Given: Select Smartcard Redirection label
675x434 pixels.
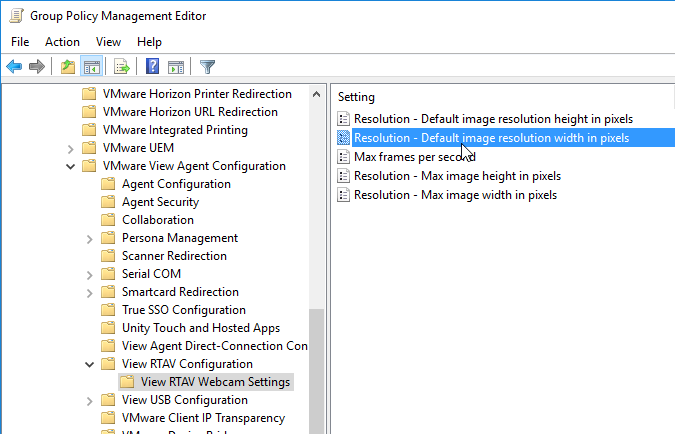Looking at the screenshot, I should pyautogui.click(x=180, y=292).
